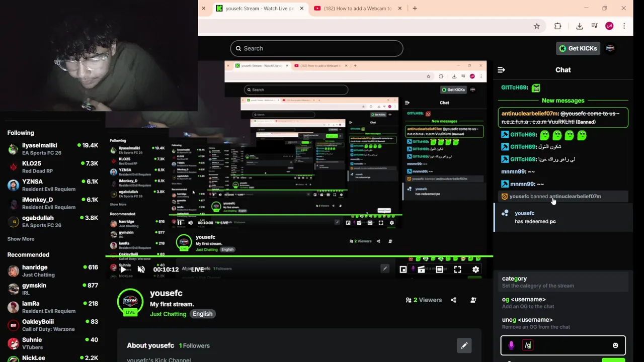Bookmark this page with the star
This screenshot has width=644, height=362.
[x=537, y=26]
